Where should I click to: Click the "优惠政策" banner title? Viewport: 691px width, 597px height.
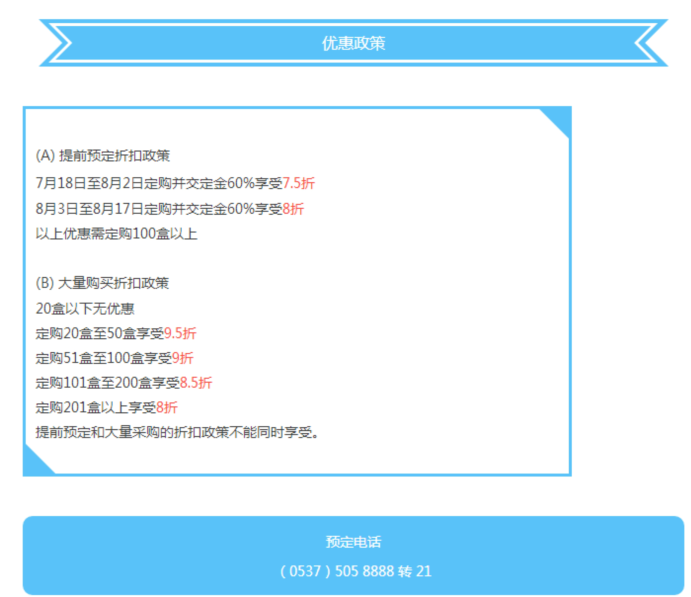pyautogui.click(x=353, y=43)
